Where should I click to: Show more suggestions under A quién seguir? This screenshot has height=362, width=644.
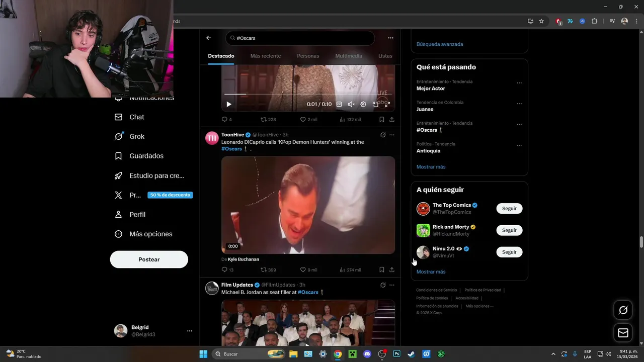click(431, 272)
